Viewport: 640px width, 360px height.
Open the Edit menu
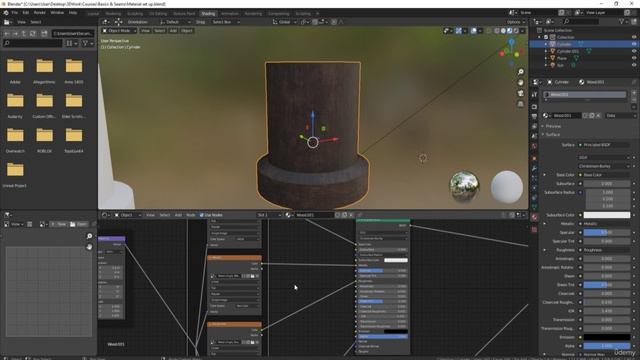pos(26,13)
